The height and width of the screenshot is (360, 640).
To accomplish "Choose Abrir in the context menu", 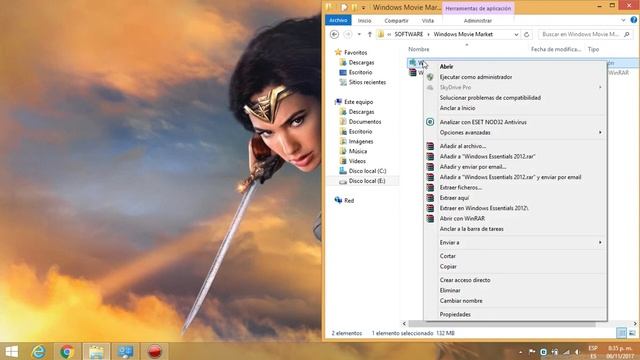I will pos(515,67).
